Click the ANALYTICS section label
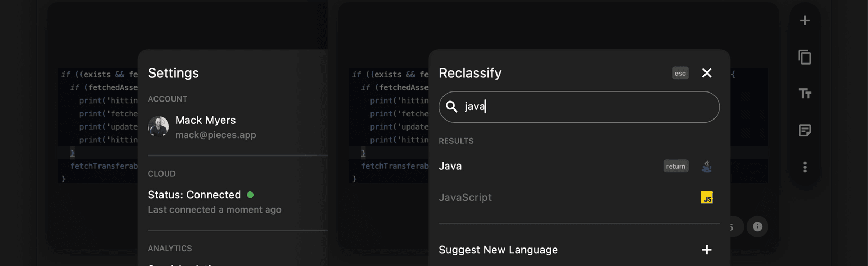This screenshot has width=868, height=266. pyautogui.click(x=169, y=249)
